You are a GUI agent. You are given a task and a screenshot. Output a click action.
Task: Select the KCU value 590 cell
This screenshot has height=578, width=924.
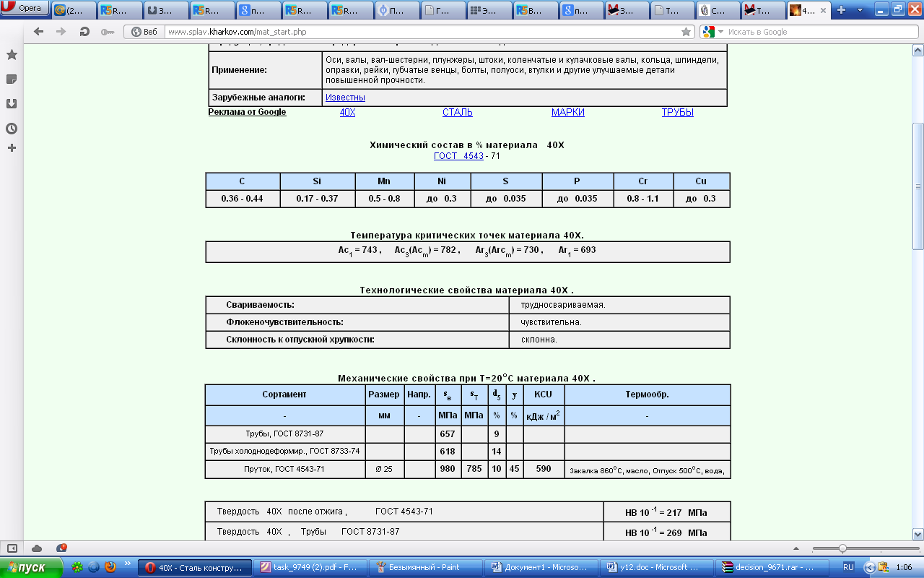[x=544, y=469]
